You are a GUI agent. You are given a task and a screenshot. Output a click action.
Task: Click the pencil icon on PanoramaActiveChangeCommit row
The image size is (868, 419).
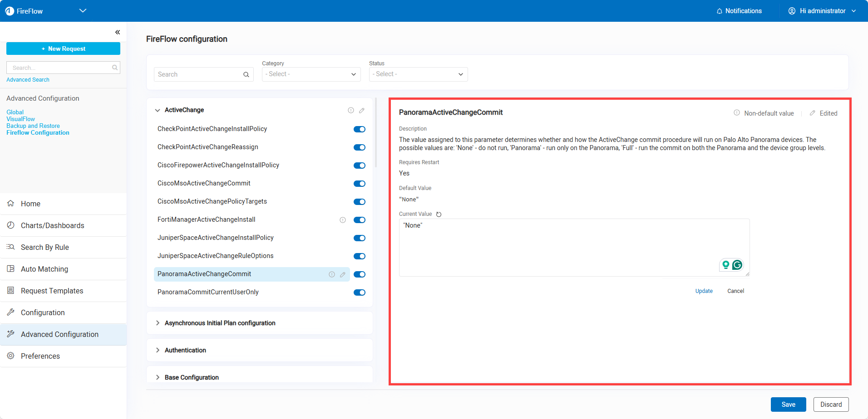pos(343,274)
